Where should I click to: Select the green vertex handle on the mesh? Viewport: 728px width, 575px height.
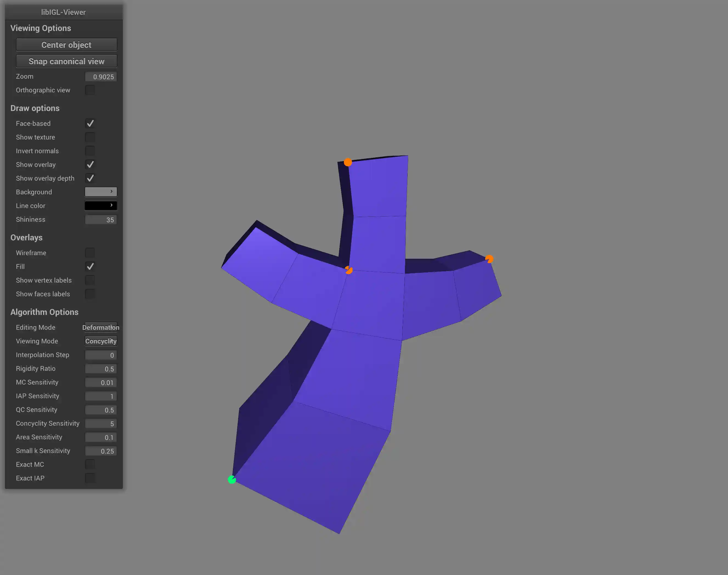[232, 479]
